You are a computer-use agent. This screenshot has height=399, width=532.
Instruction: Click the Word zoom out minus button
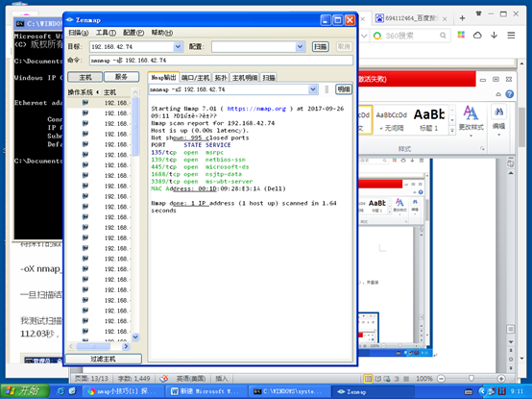(x=441, y=379)
